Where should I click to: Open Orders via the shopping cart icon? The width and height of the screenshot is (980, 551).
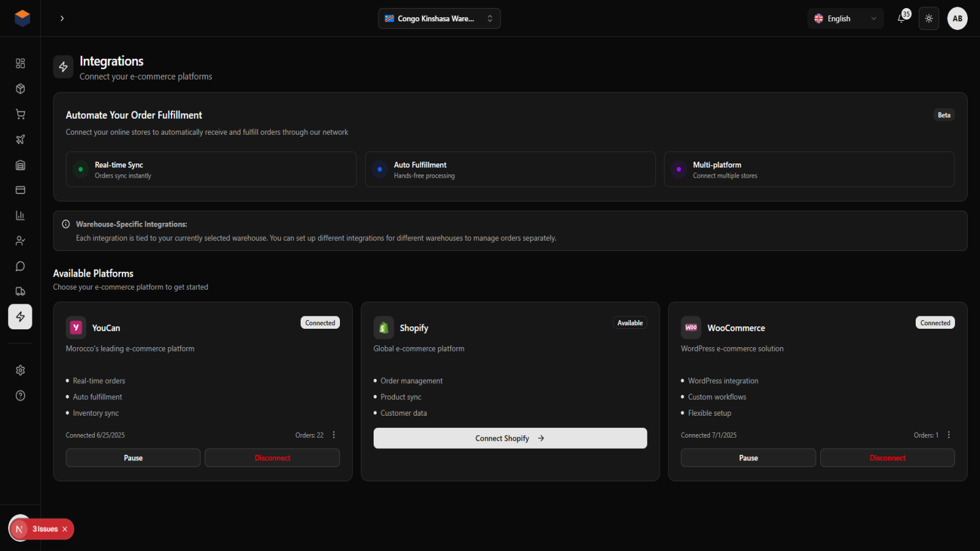click(x=20, y=114)
